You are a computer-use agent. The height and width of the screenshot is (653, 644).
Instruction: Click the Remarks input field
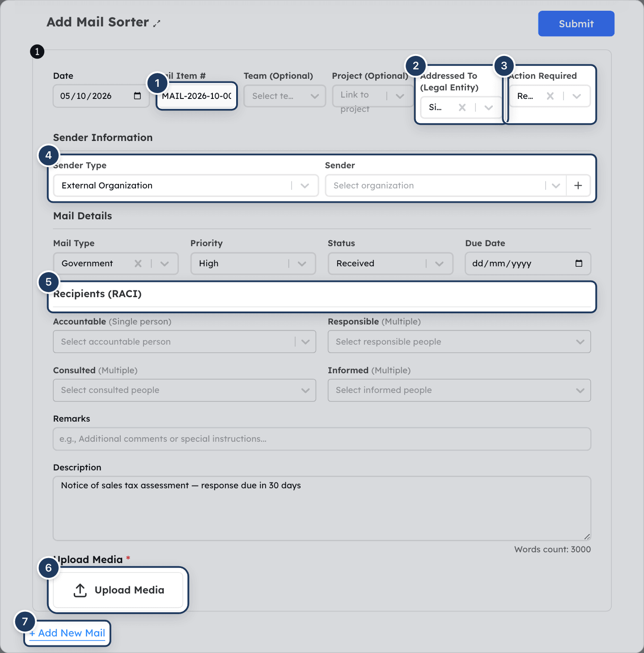click(322, 439)
